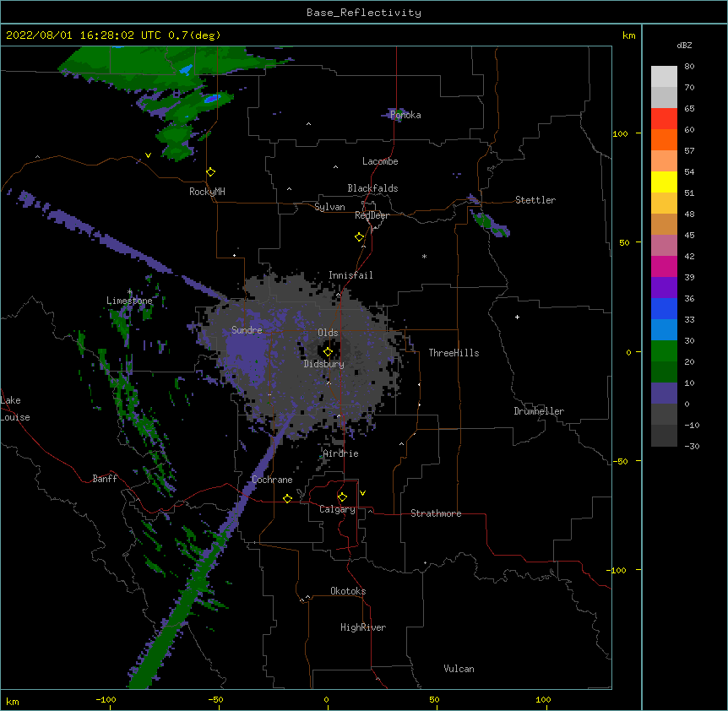Click the Calgary city label

coord(337,509)
